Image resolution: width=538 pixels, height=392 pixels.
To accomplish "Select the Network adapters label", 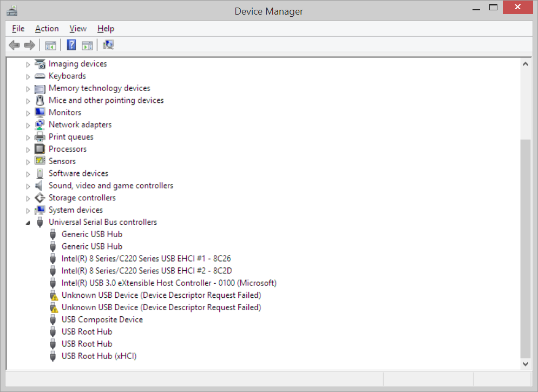I will tap(80, 125).
